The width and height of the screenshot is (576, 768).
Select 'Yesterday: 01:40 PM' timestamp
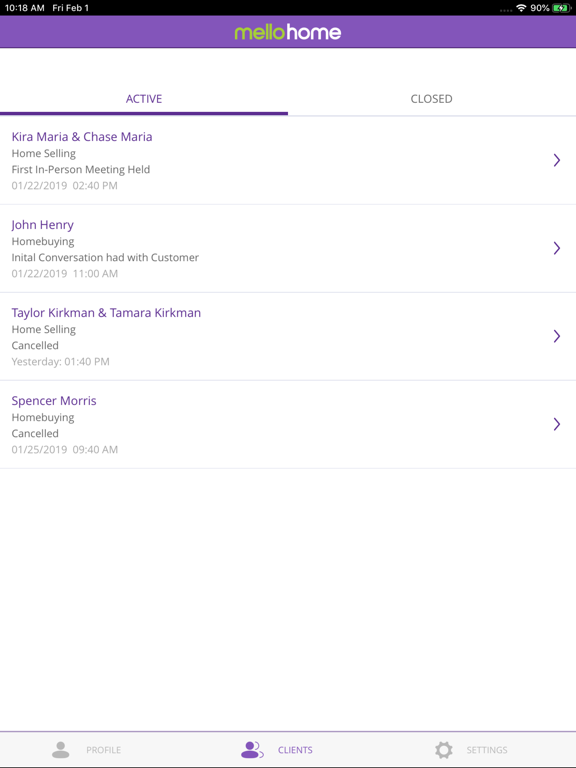61,362
